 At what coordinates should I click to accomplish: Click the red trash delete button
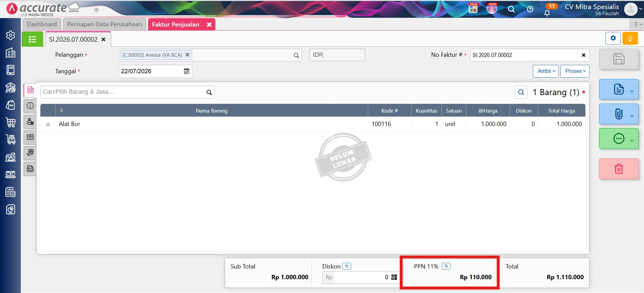click(x=618, y=169)
